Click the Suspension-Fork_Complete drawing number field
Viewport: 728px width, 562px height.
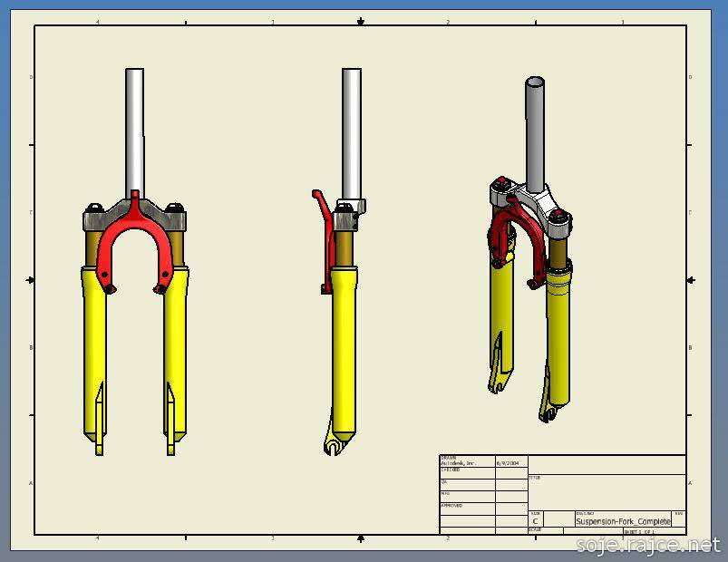click(x=623, y=521)
